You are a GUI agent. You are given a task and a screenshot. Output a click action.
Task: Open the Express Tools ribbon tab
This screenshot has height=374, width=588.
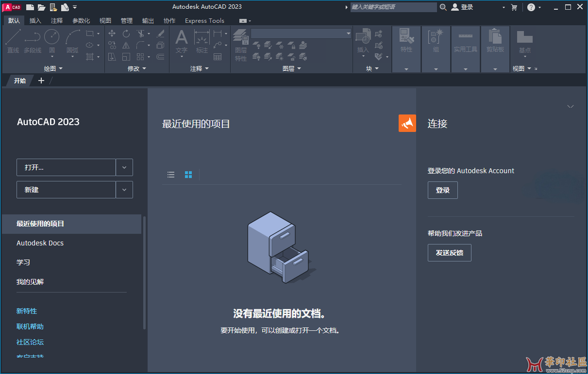(x=204, y=21)
